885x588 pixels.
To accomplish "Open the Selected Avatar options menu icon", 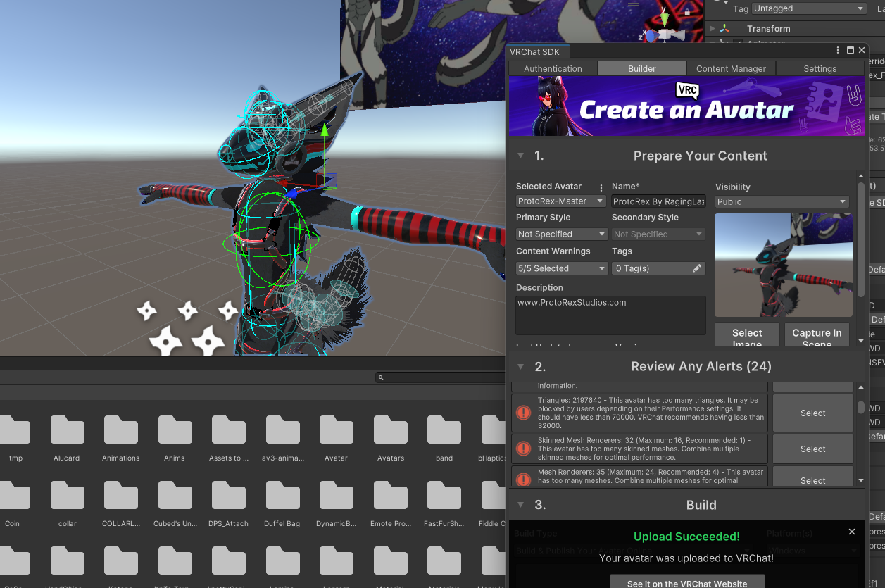I will point(601,187).
